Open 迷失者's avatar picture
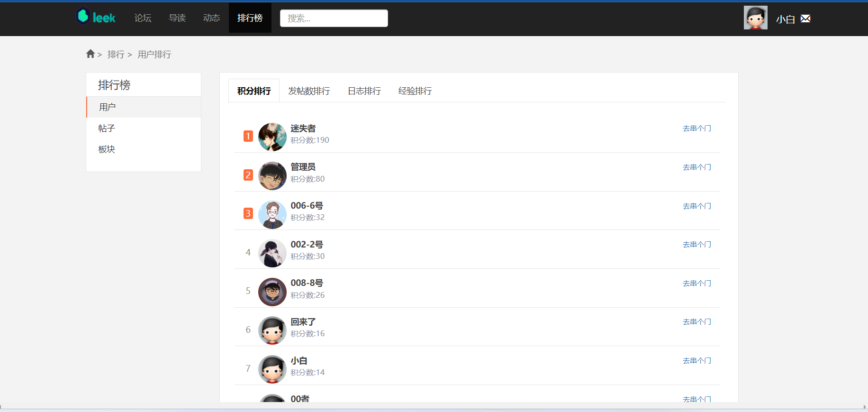Screen dimensions: 868x412 [272, 137]
